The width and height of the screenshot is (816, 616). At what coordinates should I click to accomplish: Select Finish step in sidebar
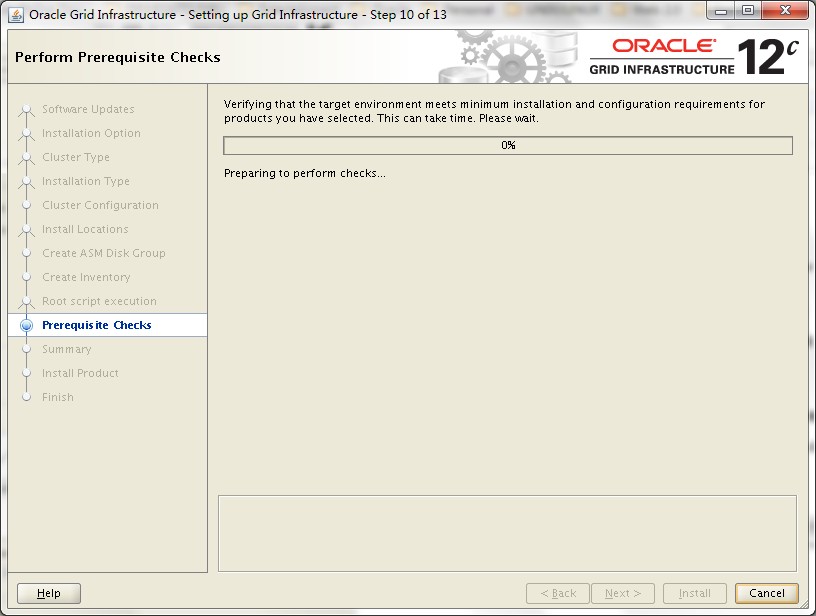tap(58, 397)
